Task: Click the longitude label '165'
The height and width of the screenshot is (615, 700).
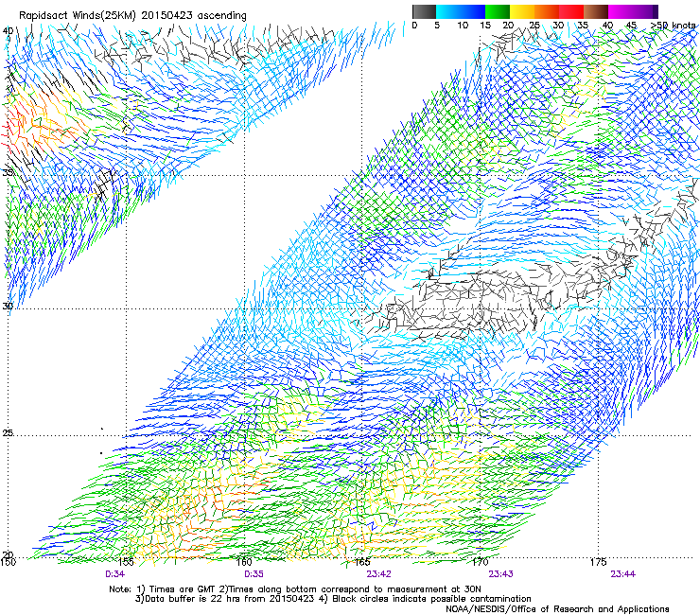Action: [362, 562]
